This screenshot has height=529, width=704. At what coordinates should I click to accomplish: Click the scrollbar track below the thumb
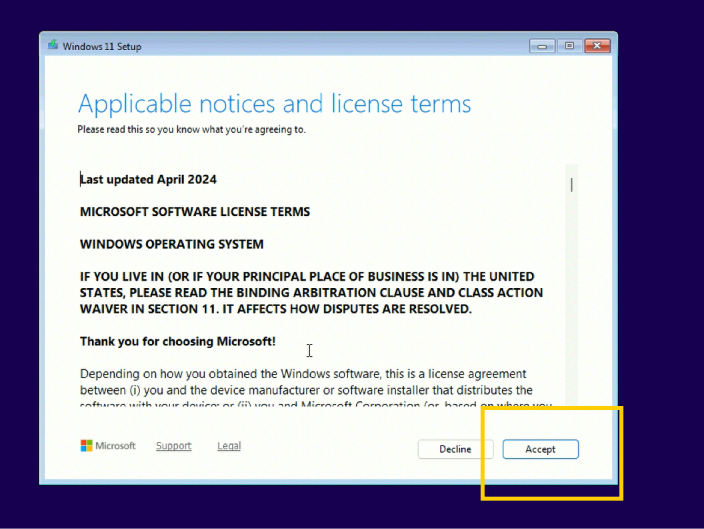[x=572, y=301]
